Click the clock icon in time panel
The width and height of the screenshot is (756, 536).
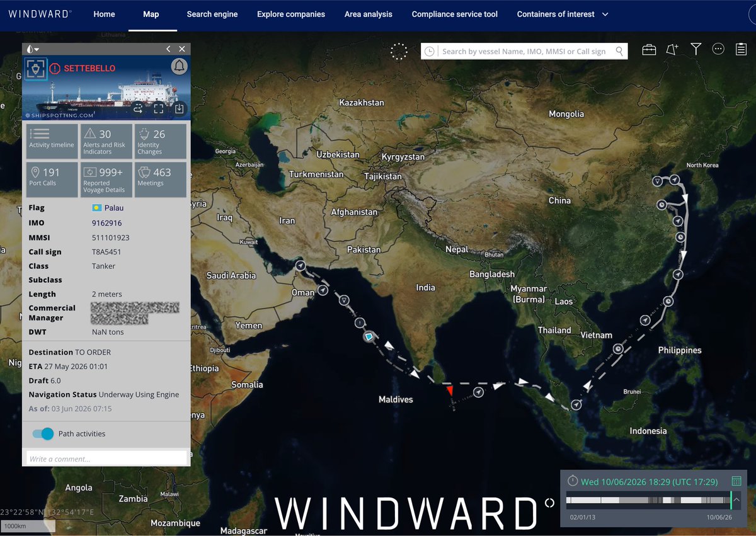pos(573,481)
